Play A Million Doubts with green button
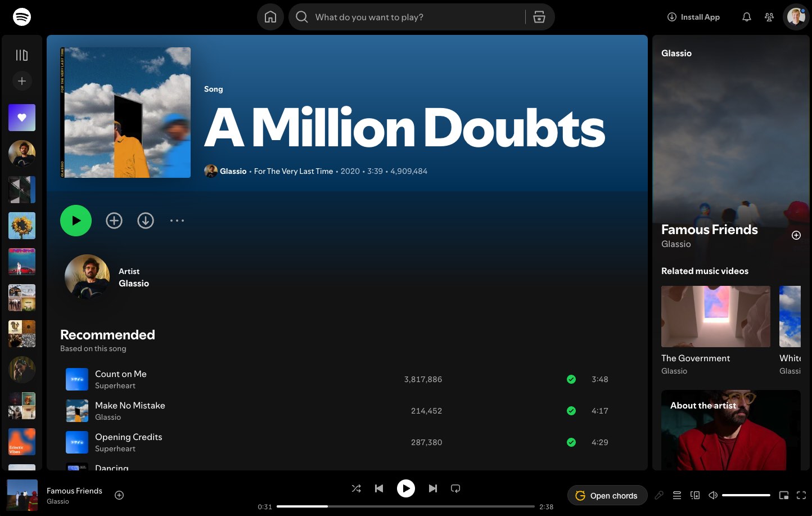812x516 pixels. click(x=76, y=221)
